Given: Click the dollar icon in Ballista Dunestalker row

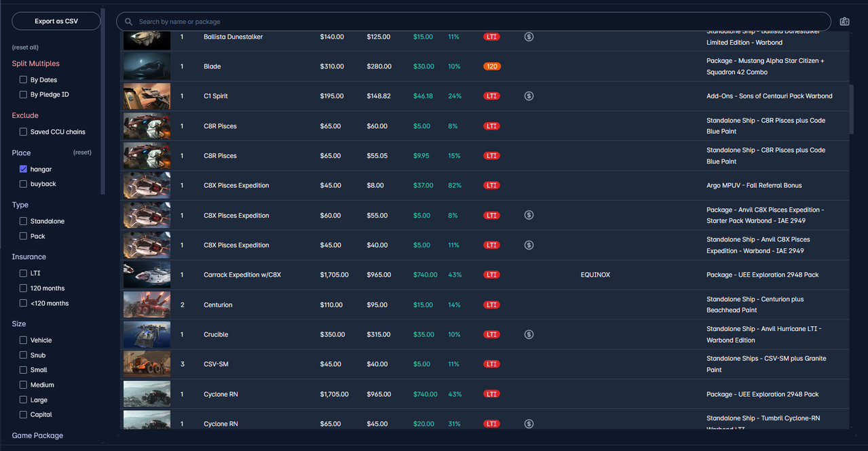Looking at the screenshot, I should point(529,37).
